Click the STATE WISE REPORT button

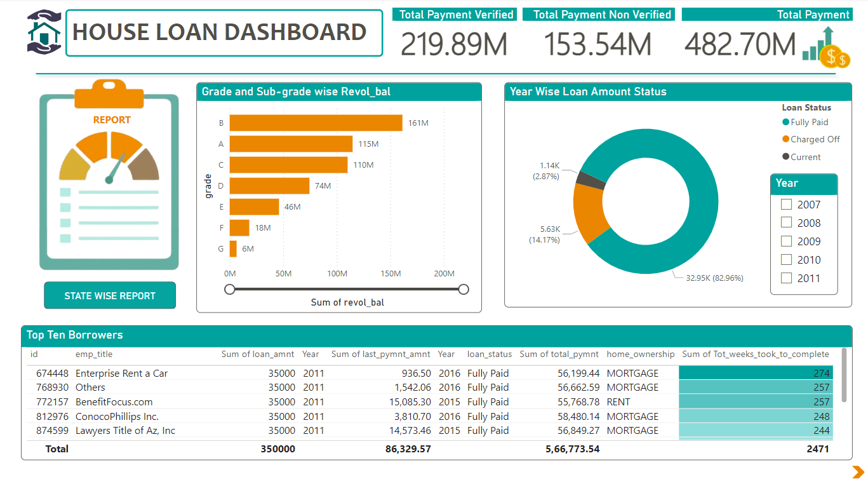click(x=109, y=295)
